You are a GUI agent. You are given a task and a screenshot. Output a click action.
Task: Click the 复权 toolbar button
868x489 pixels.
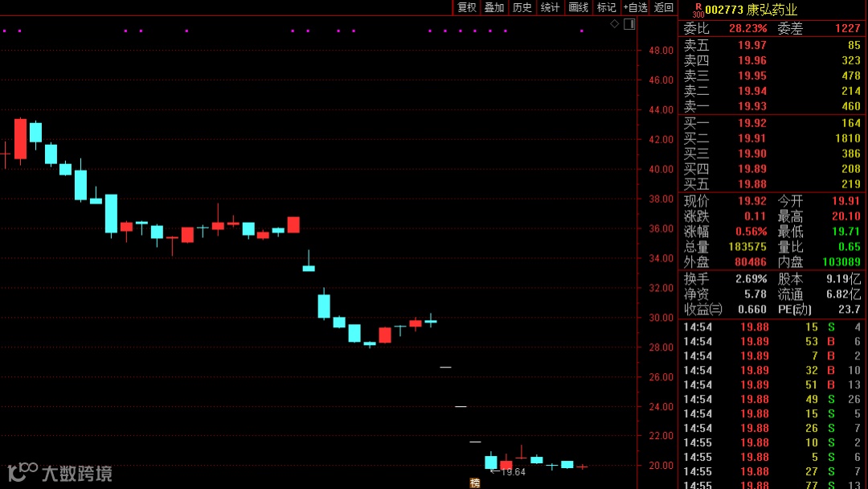pyautogui.click(x=467, y=7)
